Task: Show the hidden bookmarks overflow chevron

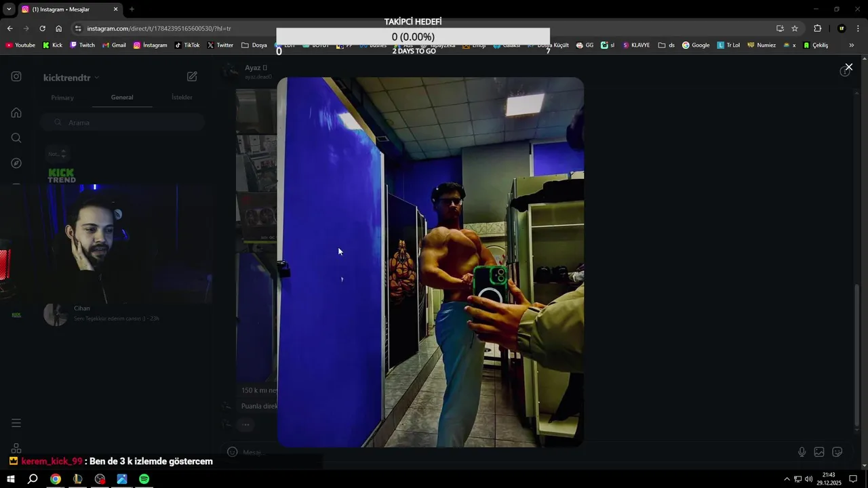Action: pos(852,45)
